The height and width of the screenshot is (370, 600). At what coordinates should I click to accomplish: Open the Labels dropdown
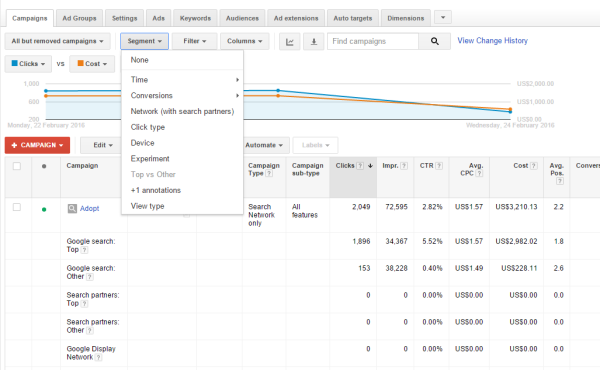316,145
